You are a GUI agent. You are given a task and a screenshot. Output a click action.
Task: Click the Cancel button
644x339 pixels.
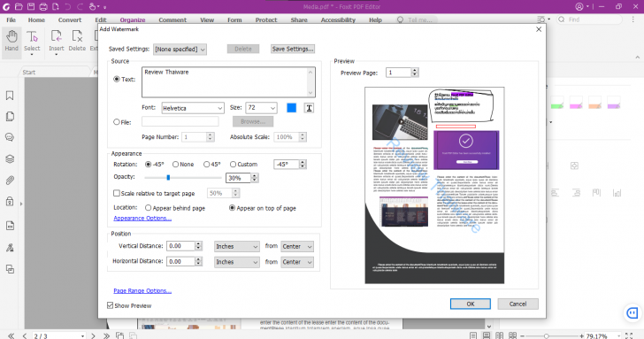pos(517,304)
